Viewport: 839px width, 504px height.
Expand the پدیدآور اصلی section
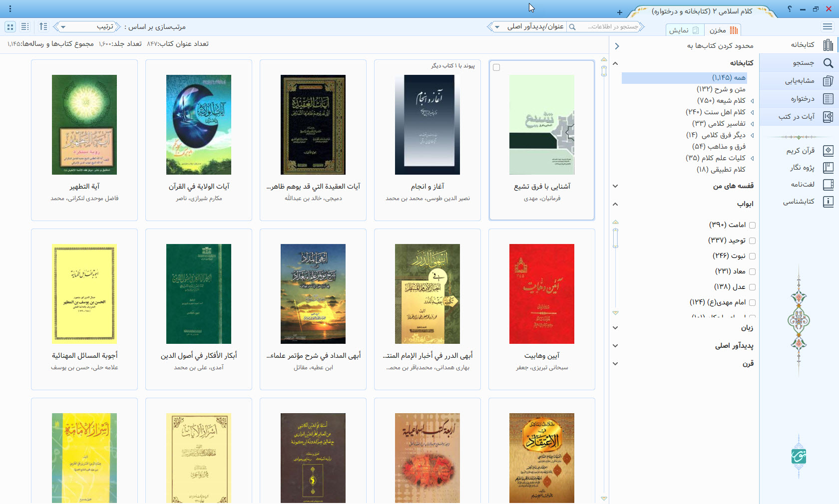(615, 346)
